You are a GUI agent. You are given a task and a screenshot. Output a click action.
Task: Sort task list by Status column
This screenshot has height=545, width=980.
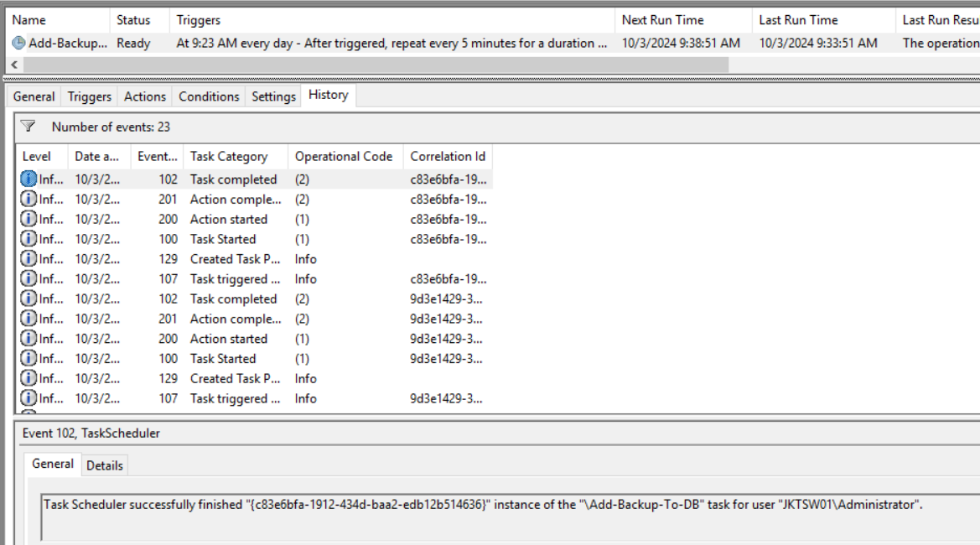pyautogui.click(x=139, y=20)
